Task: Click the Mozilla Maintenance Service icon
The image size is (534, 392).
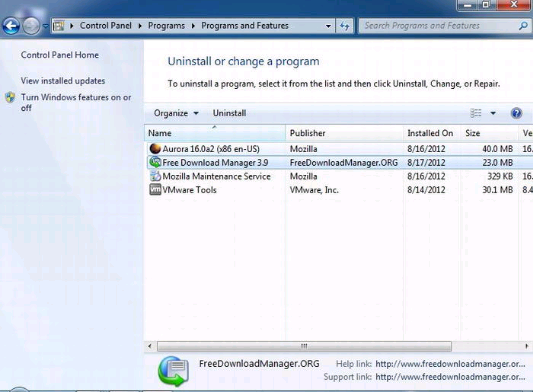Action: pyautogui.click(x=155, y=176)
